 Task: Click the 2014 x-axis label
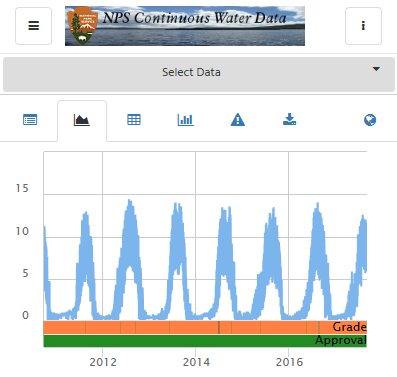[196, 362]
